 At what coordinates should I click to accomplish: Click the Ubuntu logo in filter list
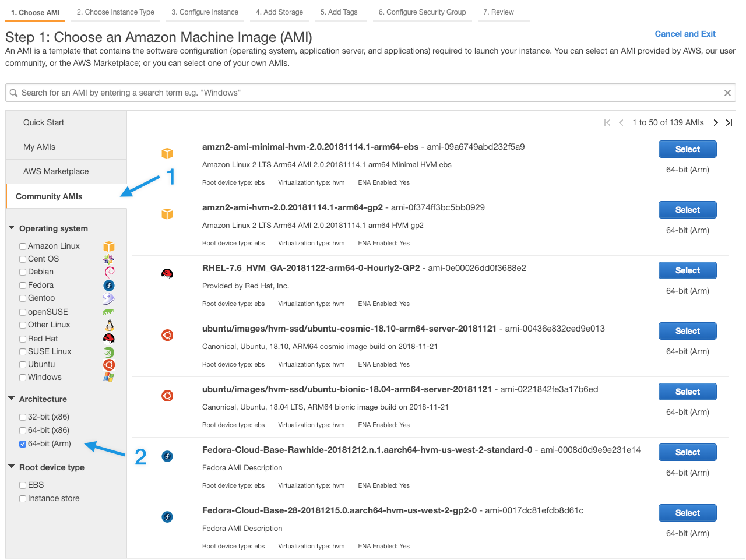pyautogui.click(x=109, y=365)
